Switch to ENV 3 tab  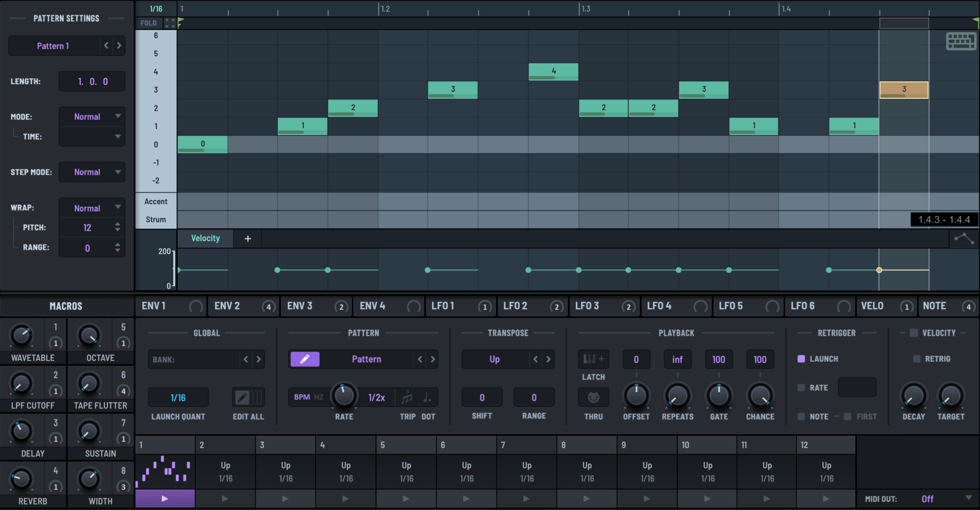tap(316, 306)
